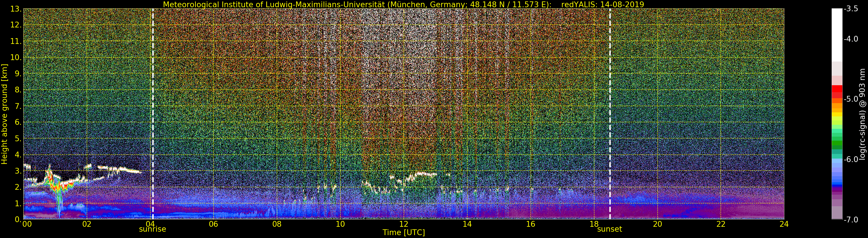Click the 24 tick at the time axis end
Image resolution: width=868 pixels, height=238 pixels.
(784, 224)
